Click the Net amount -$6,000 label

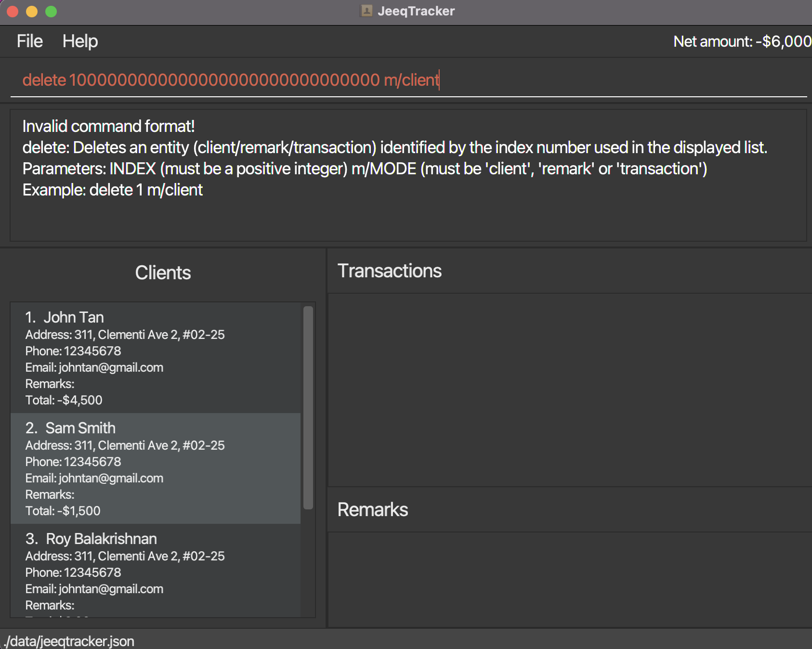click(742, 41)
